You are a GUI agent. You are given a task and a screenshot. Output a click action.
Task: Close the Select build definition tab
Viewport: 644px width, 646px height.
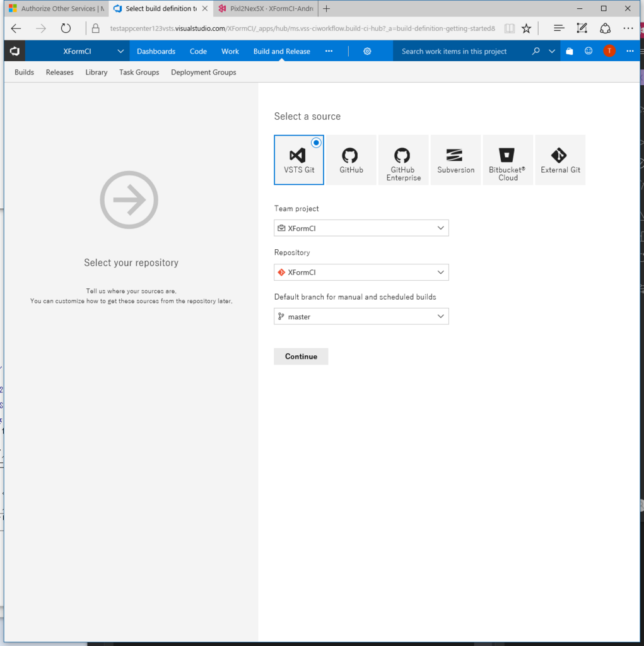[205, 9]
